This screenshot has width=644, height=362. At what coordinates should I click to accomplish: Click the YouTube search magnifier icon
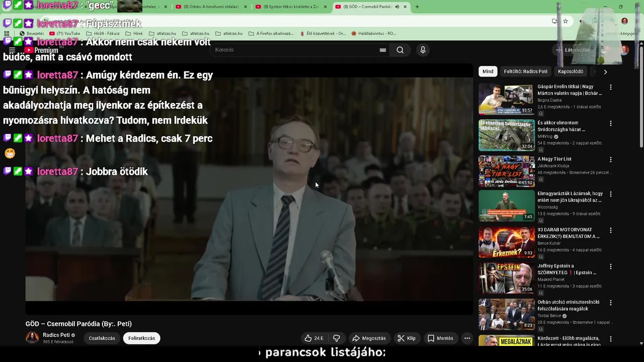point(400,50)
